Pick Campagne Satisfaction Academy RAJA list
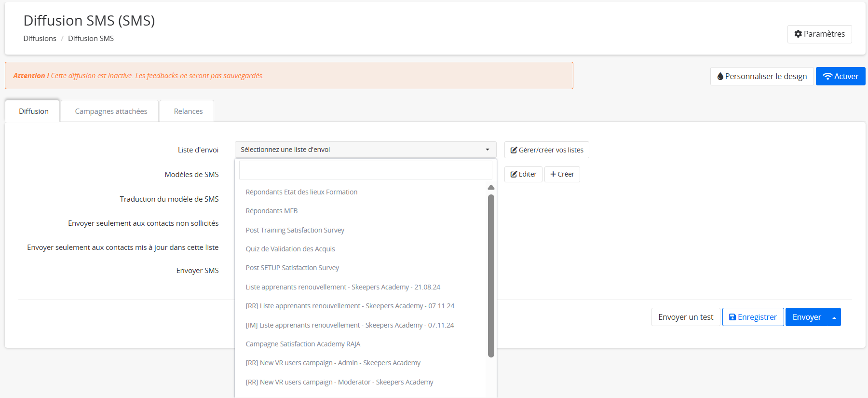 click(303, 344)
